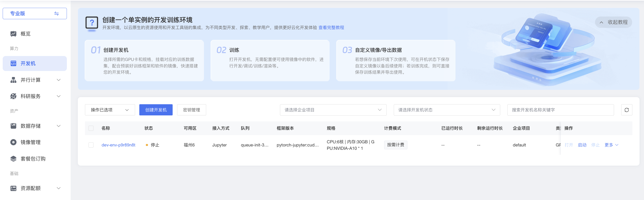Click the 按需计费 billing tag
Screen dimensions: 644x200
[396, 145]
